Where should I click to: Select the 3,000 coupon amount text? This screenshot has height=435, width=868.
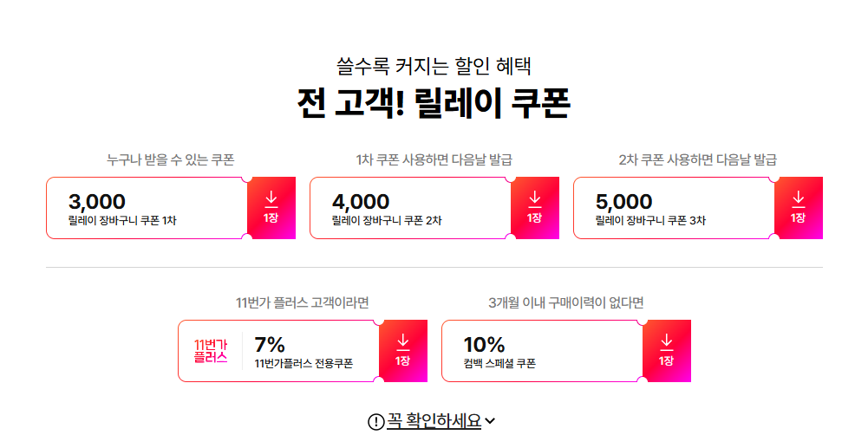point(97,201)
